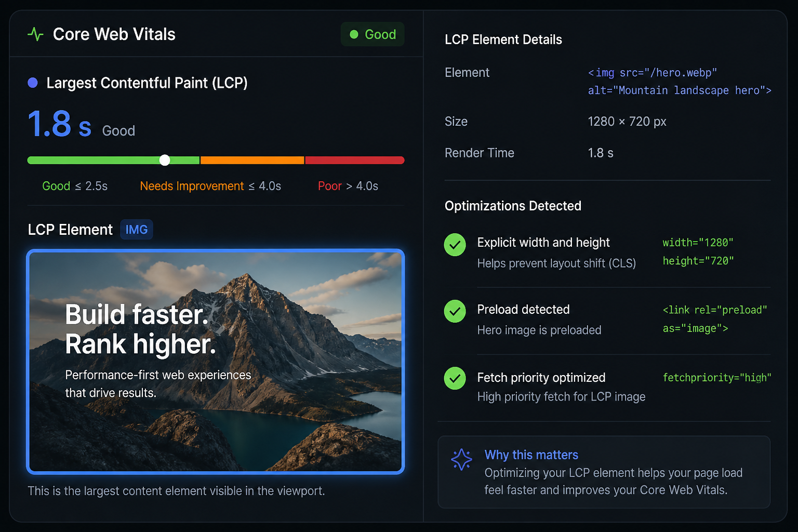
Task: Click "Fetch priority optimized" optimization title
Action: (x=541, y=378)
